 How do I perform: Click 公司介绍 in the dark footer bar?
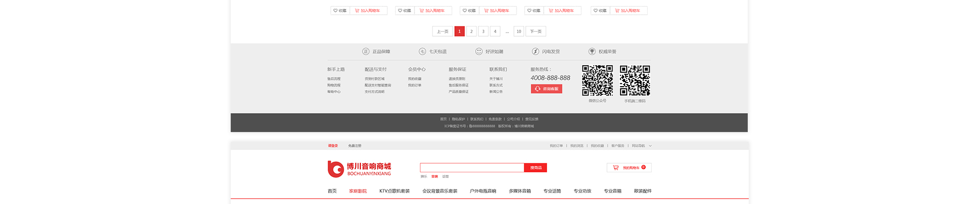coord(513,119)
